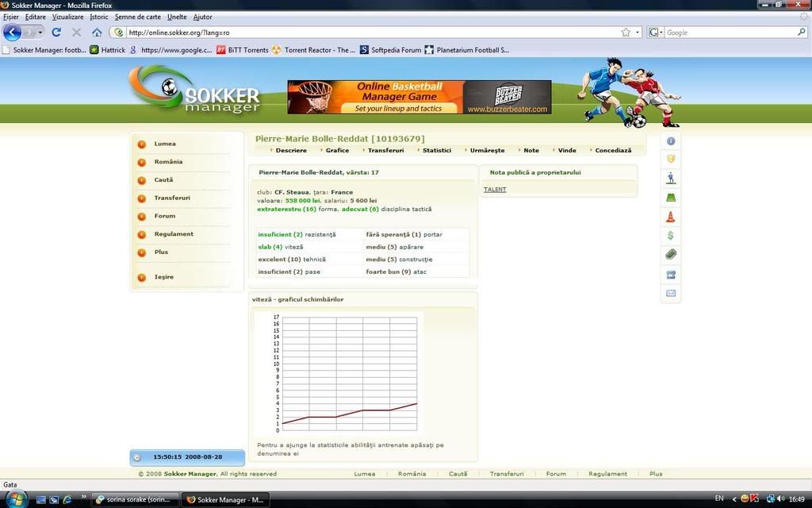Image resolution: width=812 pixels, height=508 pixels.
Task: Click the football player squad icon
Action: click(671, 179)
